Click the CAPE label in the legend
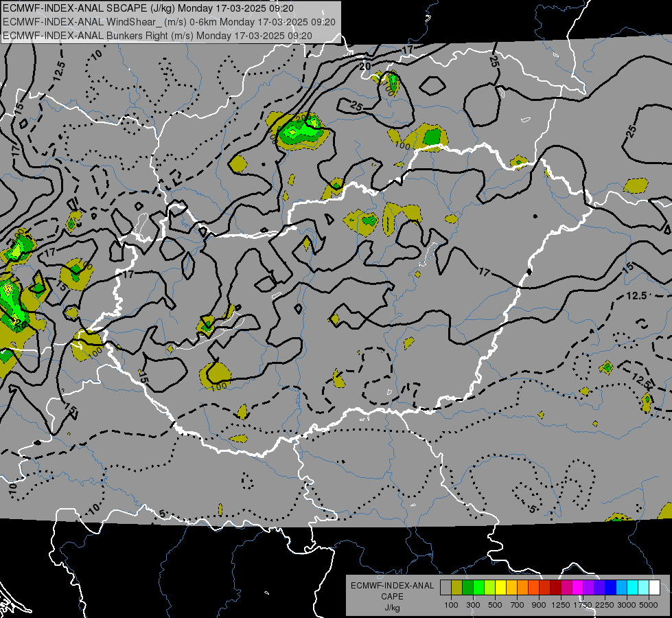The height and width of the screenshot is (618, 672). coord(392,597)
